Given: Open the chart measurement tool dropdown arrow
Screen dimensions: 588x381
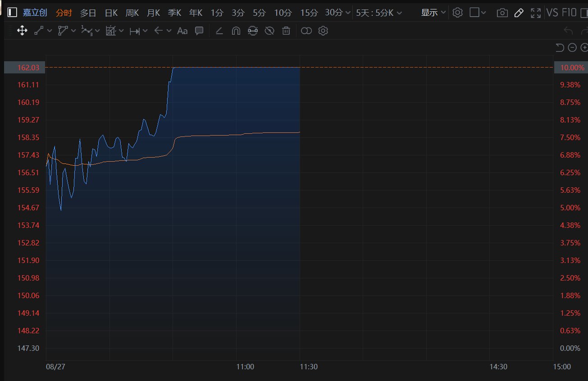Looking at the screenshot, I should pyautogui.click(x=121, y=31).
